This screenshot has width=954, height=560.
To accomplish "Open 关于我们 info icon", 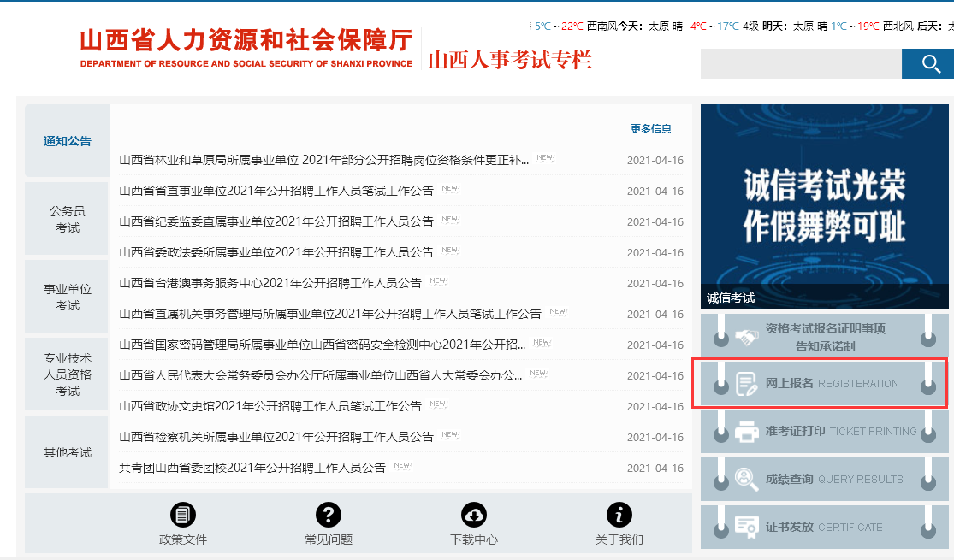I will point(619,515).
